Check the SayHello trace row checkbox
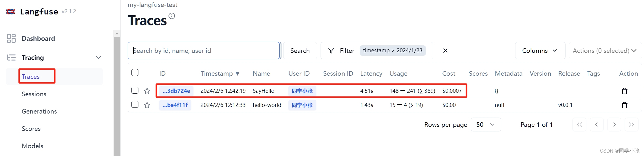 (x=135, y=90)
